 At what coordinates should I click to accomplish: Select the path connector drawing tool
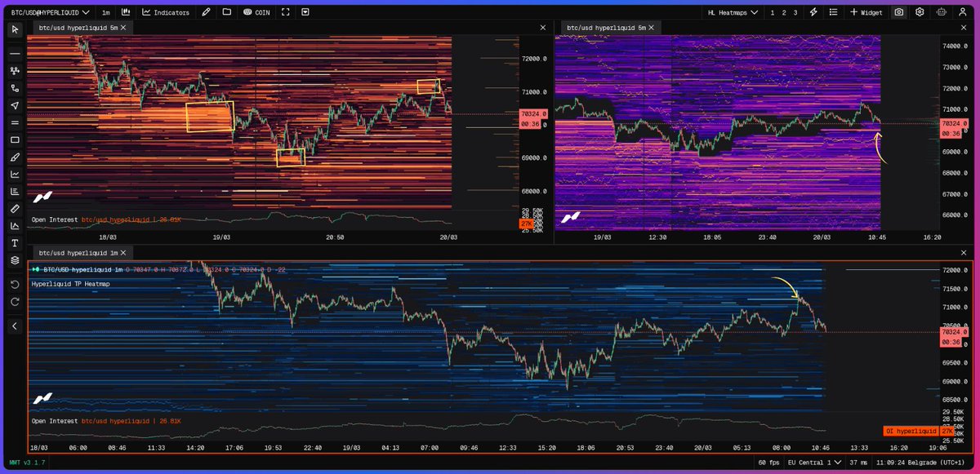click(x=15, y=88)
